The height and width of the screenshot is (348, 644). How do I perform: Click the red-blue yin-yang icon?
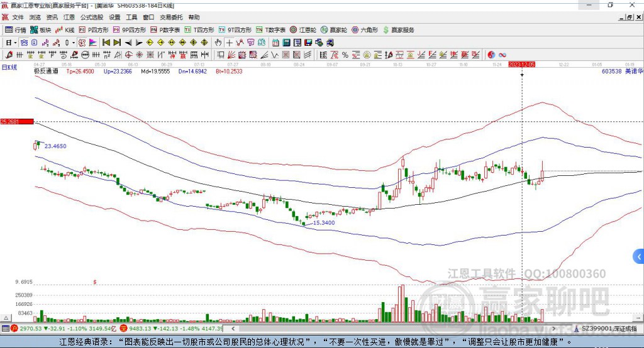point(491,55)
